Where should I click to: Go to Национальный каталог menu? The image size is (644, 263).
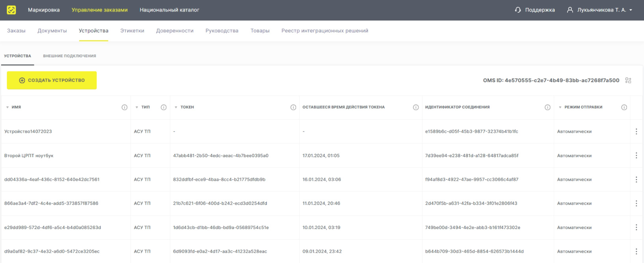(169, 10)
